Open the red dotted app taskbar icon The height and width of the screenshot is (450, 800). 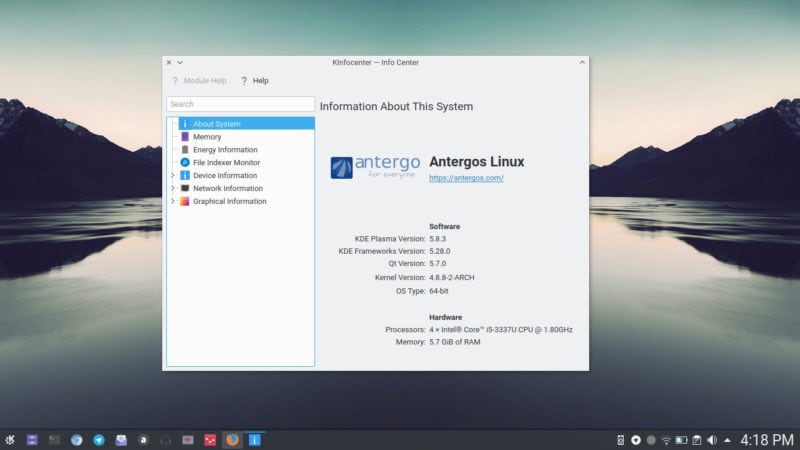coord(210,440)
